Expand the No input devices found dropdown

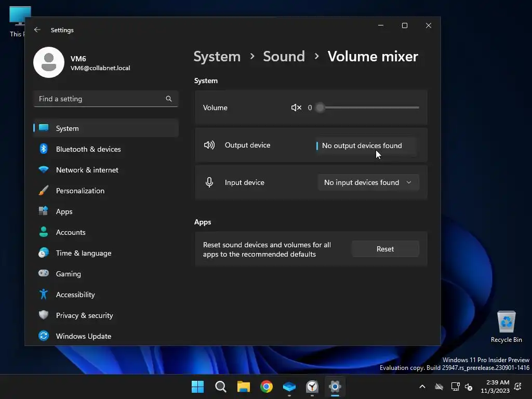pyautogui.click(x=368, y=182)
